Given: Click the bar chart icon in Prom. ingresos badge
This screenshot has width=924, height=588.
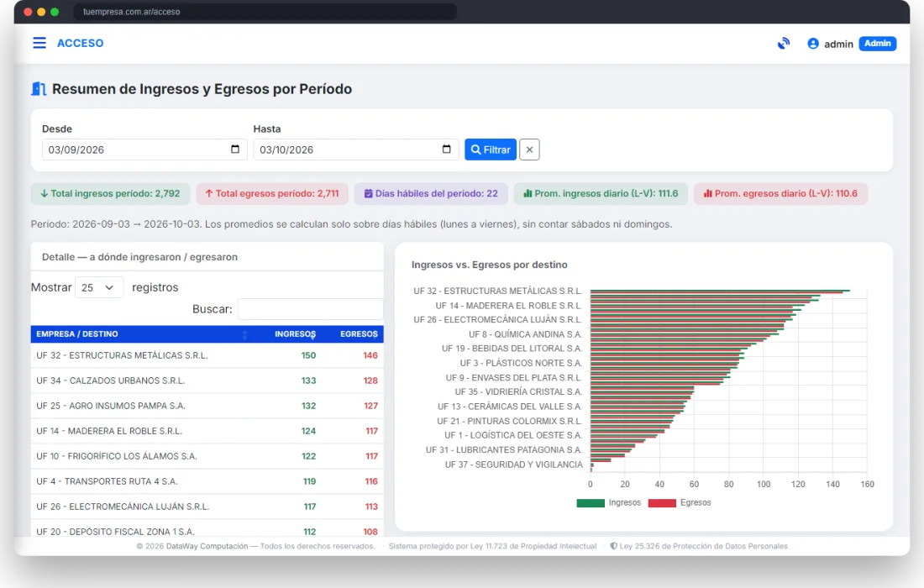Looking at the screenshot, I should (x=528, y=193).
